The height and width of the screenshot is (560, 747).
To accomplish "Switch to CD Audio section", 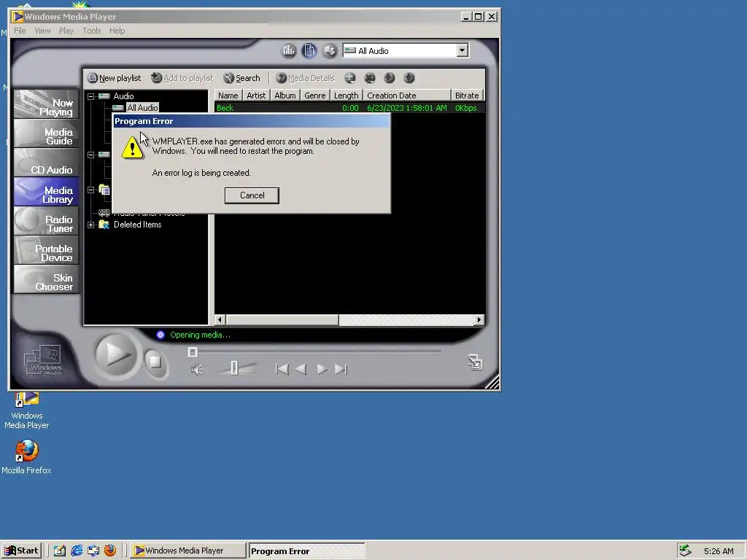I will 46,163.
